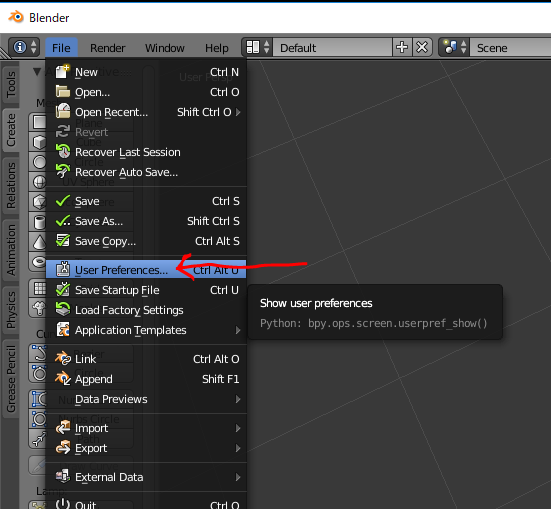Click the Export icon
The width and height of the screenshot is (551, 509).
(63, 448)
